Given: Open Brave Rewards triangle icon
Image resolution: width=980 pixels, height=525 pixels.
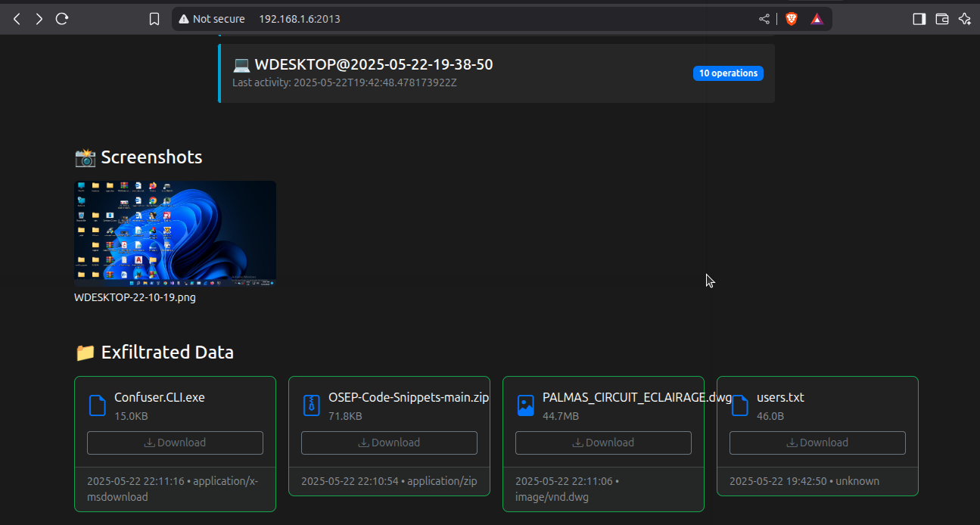Looking at the screenshot, I should (x=817, y=19).
